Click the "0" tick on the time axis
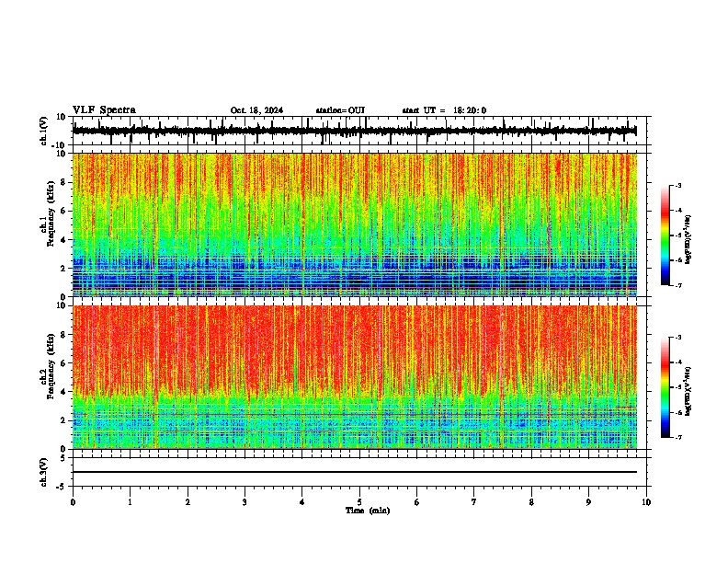This screenshot has height=563, width=728. pyautogui.click(x=73, y=502)
